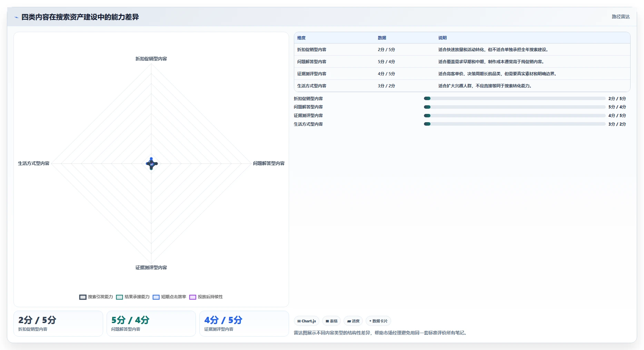
Task: Click the 5分 / 4分 value beside the progress bar
Action: pos(617,107)
